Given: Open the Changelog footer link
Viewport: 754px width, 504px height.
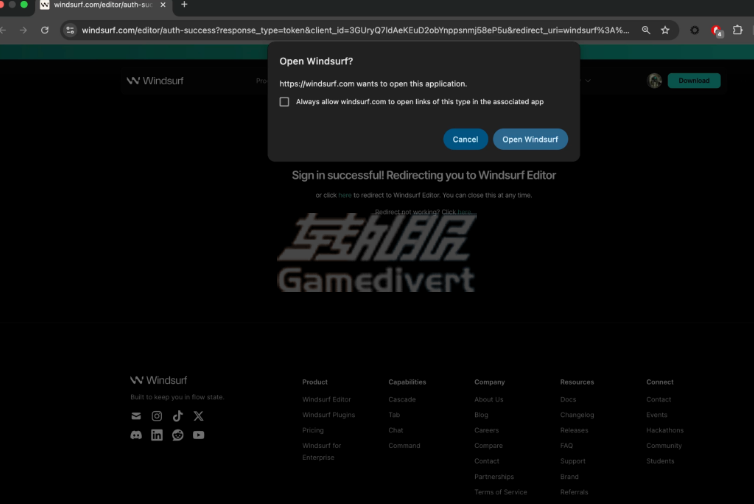Looking at the screenshot, I should coord(577,415).
